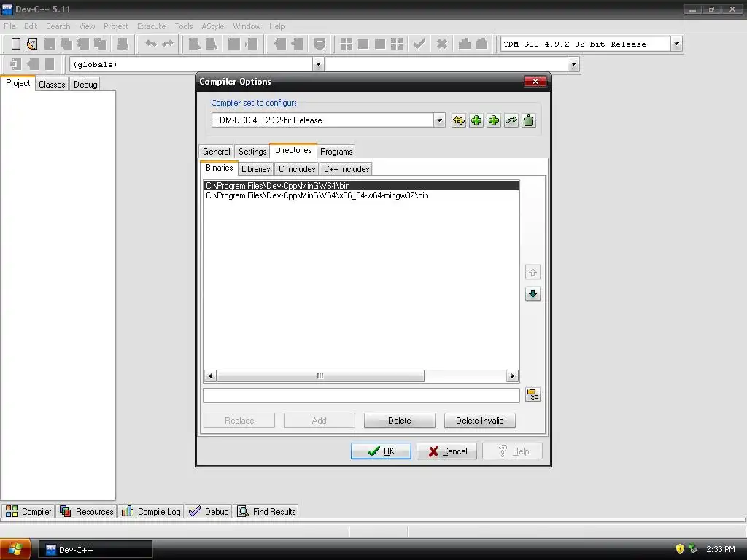Click the rename compiler set arrow icon
This screenshot has width=747, height=560.
(511, 120)
